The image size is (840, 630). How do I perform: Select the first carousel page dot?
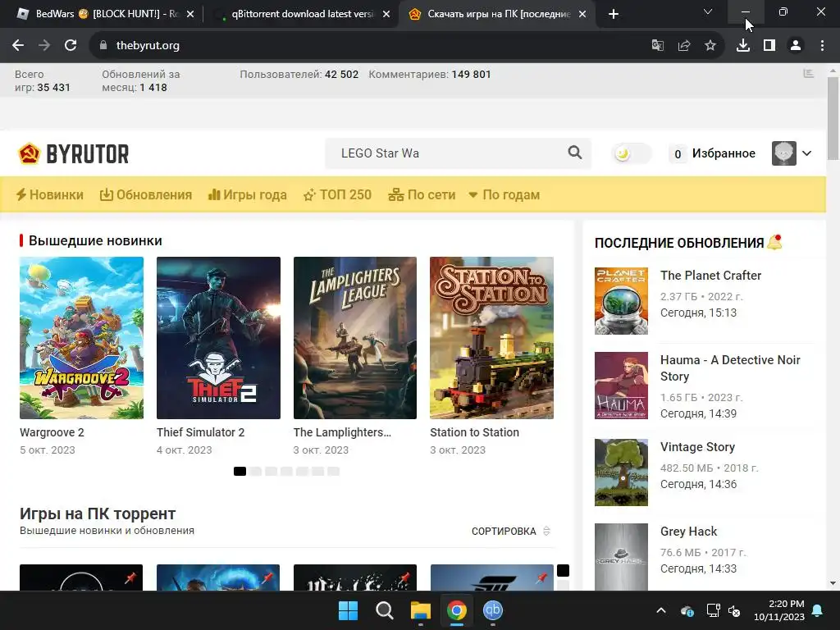tap(240, 472)
